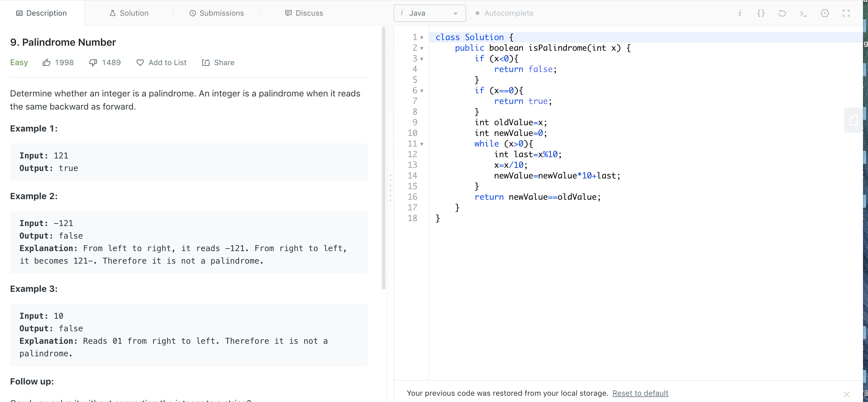Click the Share button
The image size is (868, 402).
(x=218, y=63)
